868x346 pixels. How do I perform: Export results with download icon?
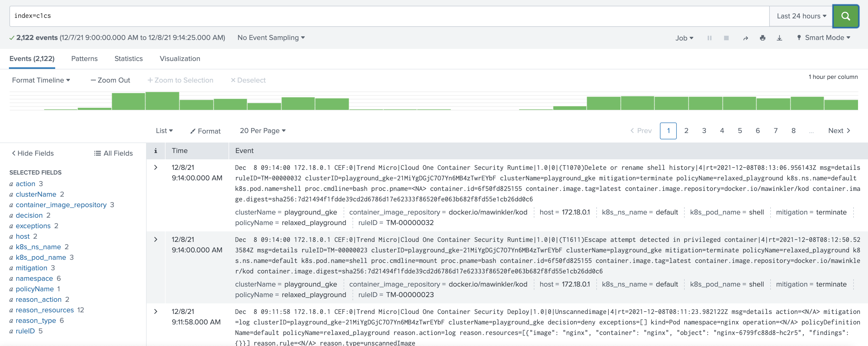779,38
